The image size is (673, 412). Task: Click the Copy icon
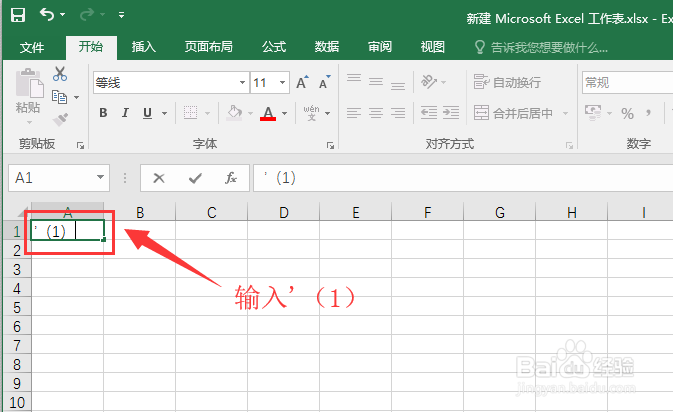click(59, 97)
